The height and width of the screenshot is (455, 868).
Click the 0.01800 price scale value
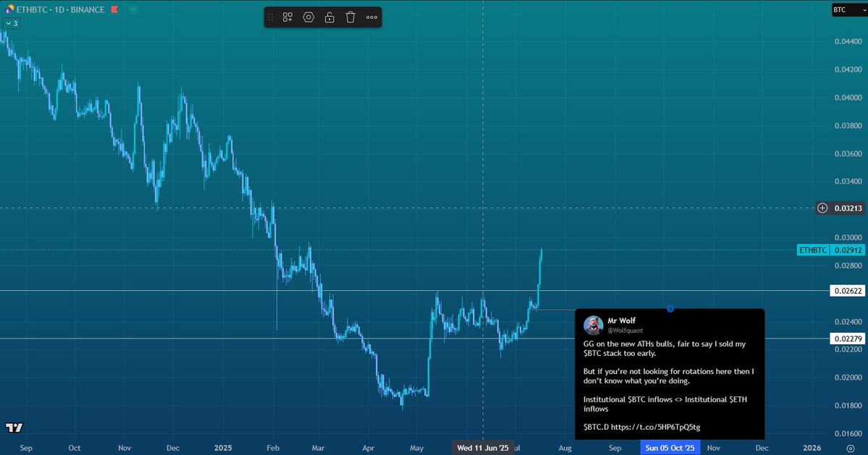coord(848,406)
